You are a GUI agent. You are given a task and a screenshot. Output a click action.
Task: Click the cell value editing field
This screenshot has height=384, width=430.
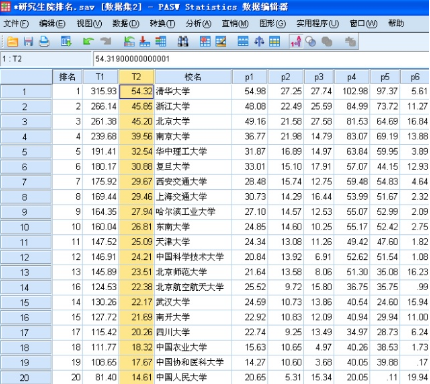click(x=260, y=59)
